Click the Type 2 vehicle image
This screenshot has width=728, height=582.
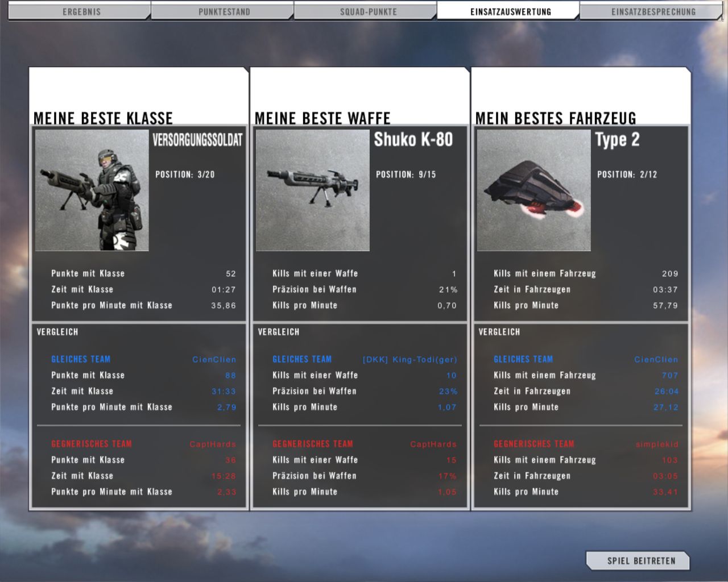(x=533, y=190)
